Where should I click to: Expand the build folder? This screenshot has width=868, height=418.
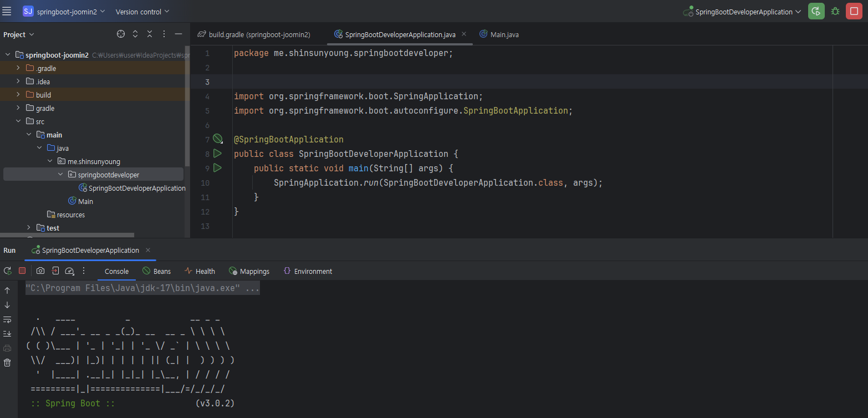(18, 95)
